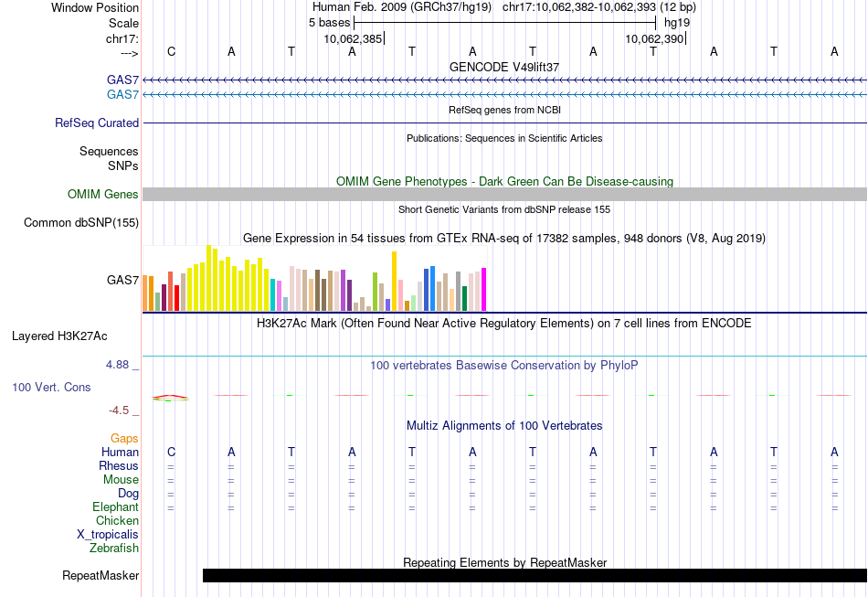This screenshot has width=868, height=597.
Task: Click 100 vertebrates Basewise Conservation by PhyloP title
Action: point(504,366)
